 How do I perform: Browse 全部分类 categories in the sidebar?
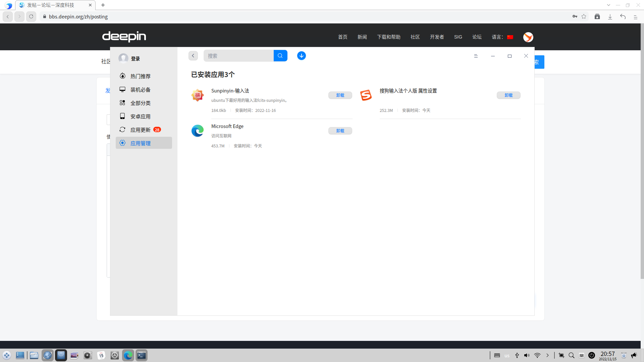pyautogui.click(x=141, y=103)
